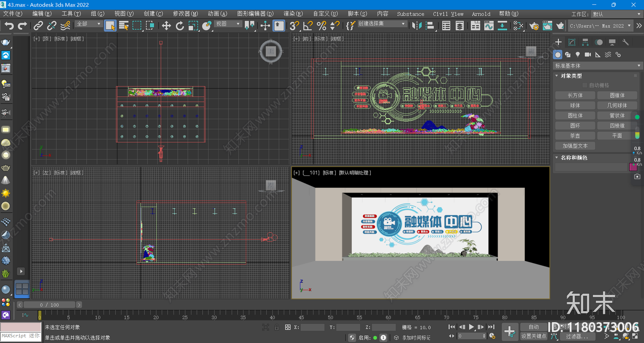Viewport: 644px width, 343px height.
Task: Click the Rectangular Selection Region icon
Action: point(137,26)
